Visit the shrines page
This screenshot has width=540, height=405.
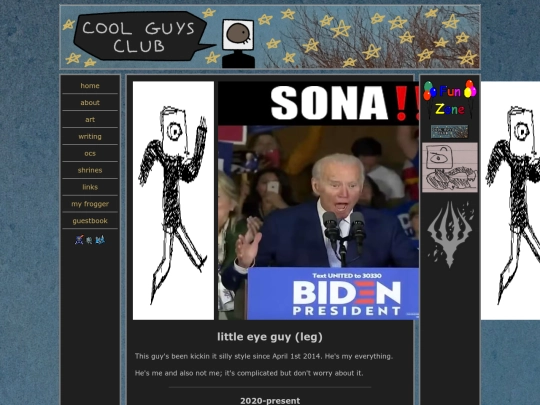pos(90,170)
